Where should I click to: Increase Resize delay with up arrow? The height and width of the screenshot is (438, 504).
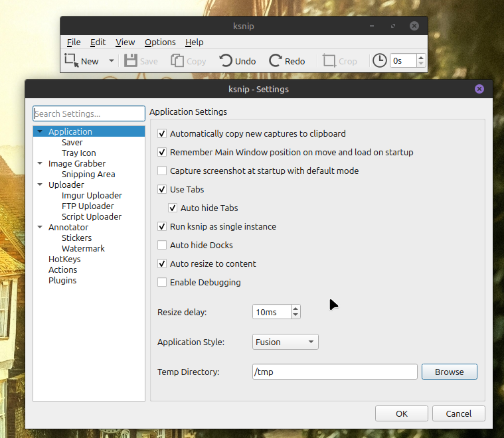point(295,309)
